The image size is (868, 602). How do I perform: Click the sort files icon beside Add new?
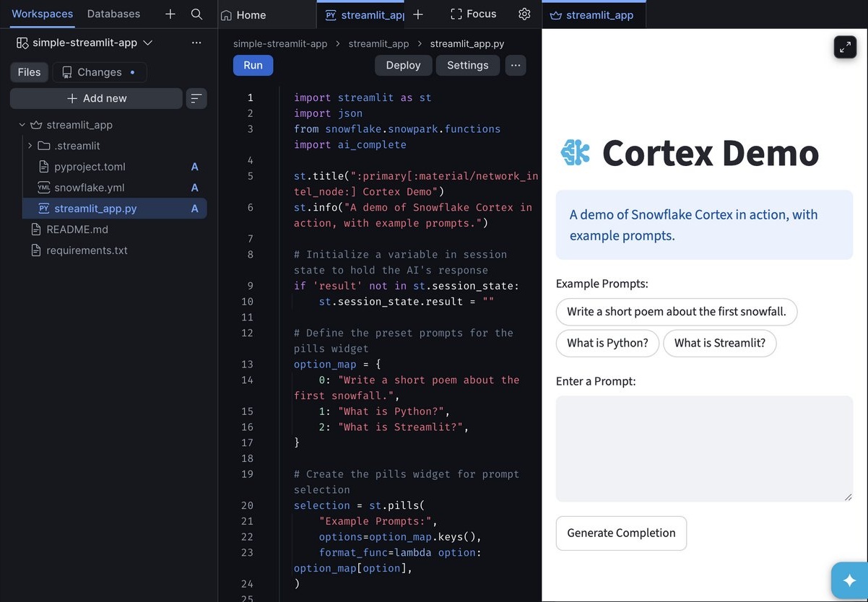[196, 98]
